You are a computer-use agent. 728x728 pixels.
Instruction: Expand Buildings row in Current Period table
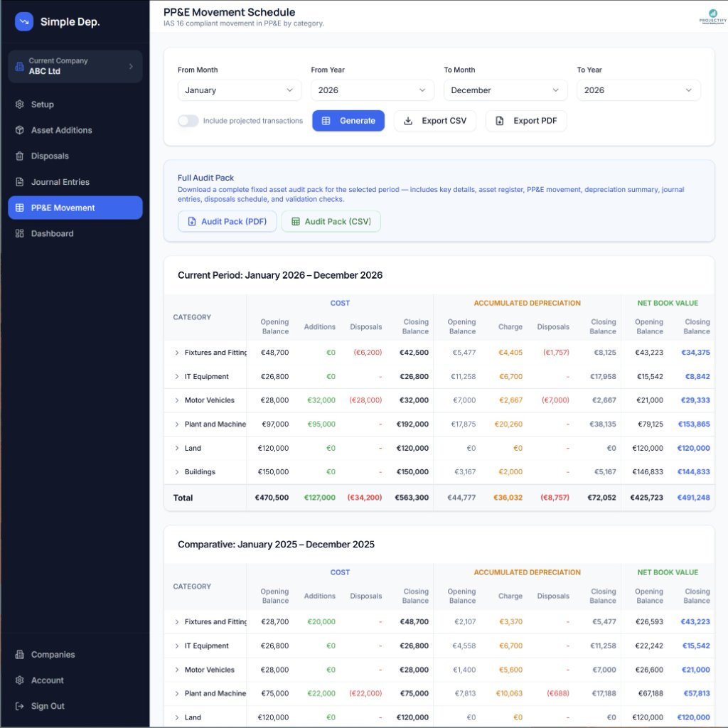tap(177, 472)
